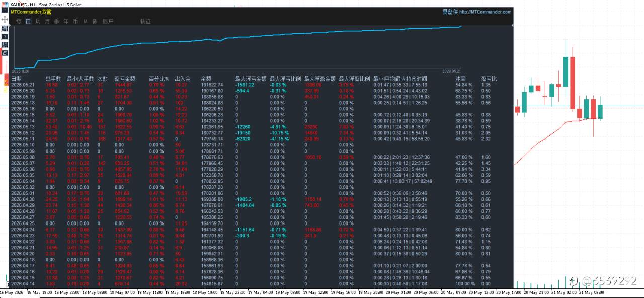This screenshot has height=298, width=644.
Task: Click the 总手数 column header
Action: [53, 79]
